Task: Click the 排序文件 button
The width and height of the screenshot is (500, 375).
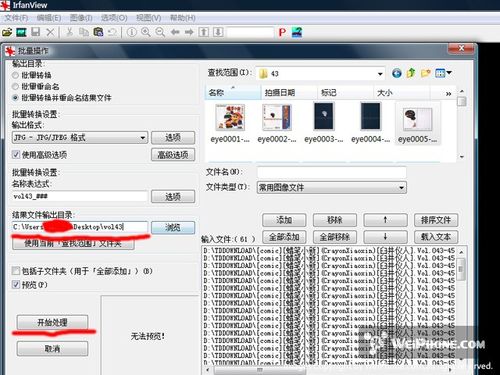Action: click(436, 220)
